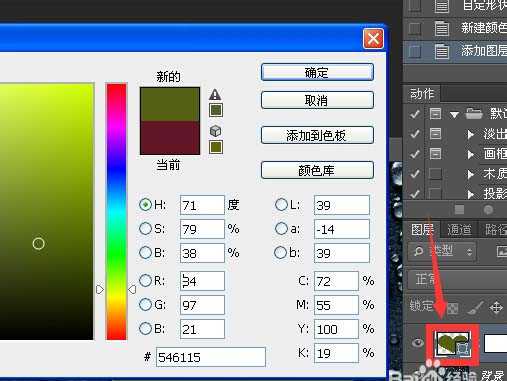Screen dimensions: 507x381
Task: Open the 颜色库 color libraries button
Action: [x=317, y=170]
